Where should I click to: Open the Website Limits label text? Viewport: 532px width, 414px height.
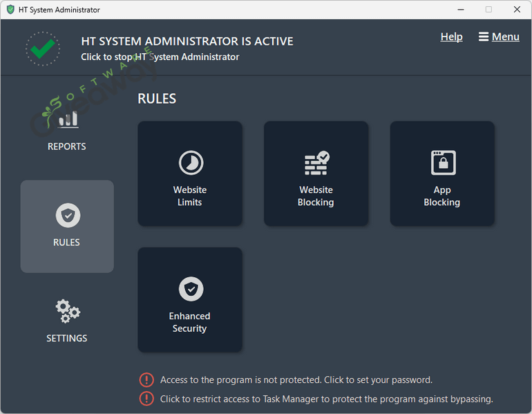pos(190,196)
